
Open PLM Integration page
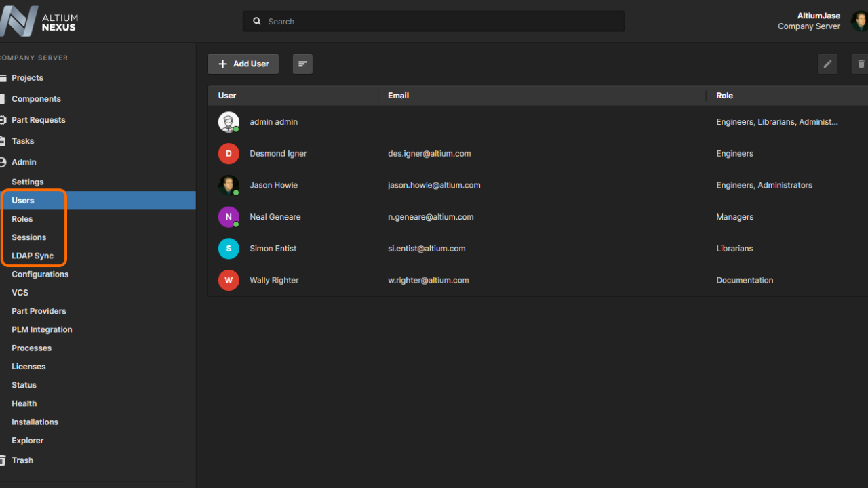41,329
